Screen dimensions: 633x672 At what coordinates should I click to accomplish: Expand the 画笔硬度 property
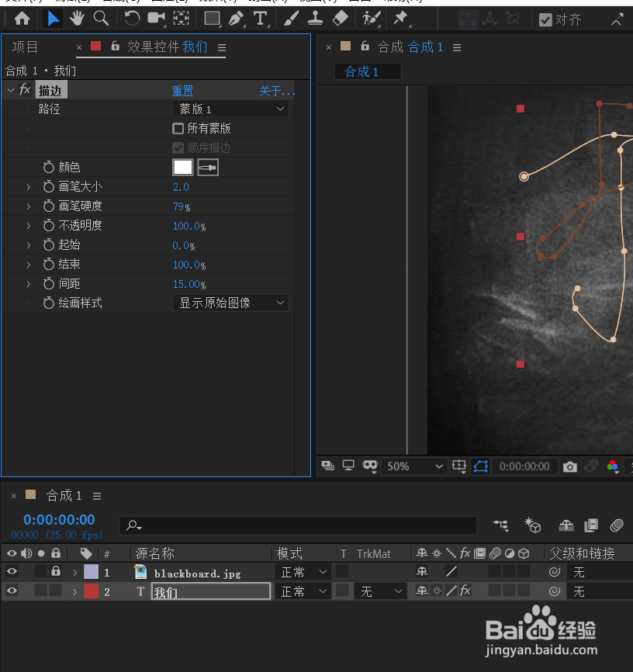[x=28, y=206]
